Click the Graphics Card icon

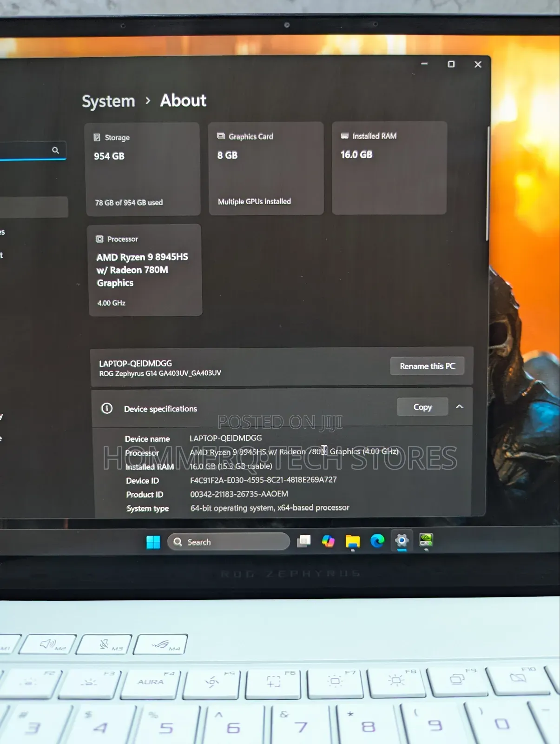click(x=221, y=136)
